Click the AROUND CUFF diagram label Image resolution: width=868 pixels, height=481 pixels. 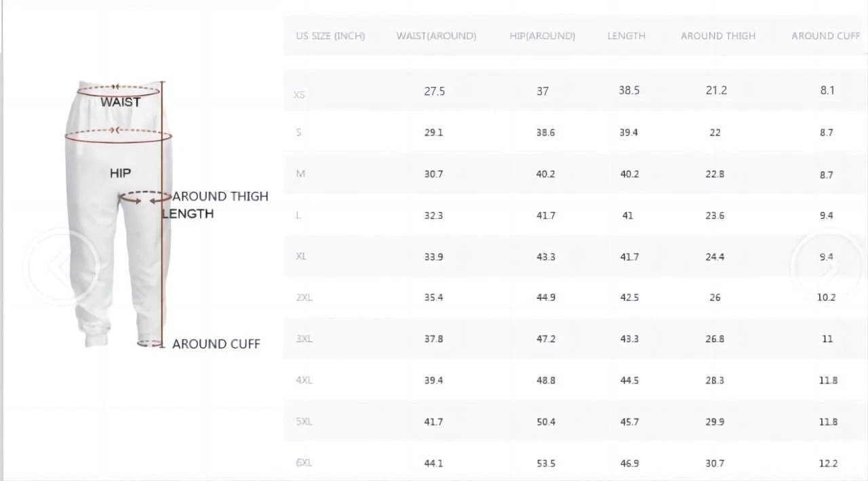(x=216, y=344)
